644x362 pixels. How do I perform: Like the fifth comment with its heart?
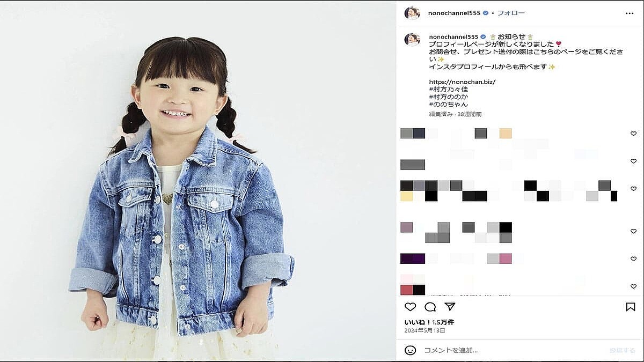633,259
